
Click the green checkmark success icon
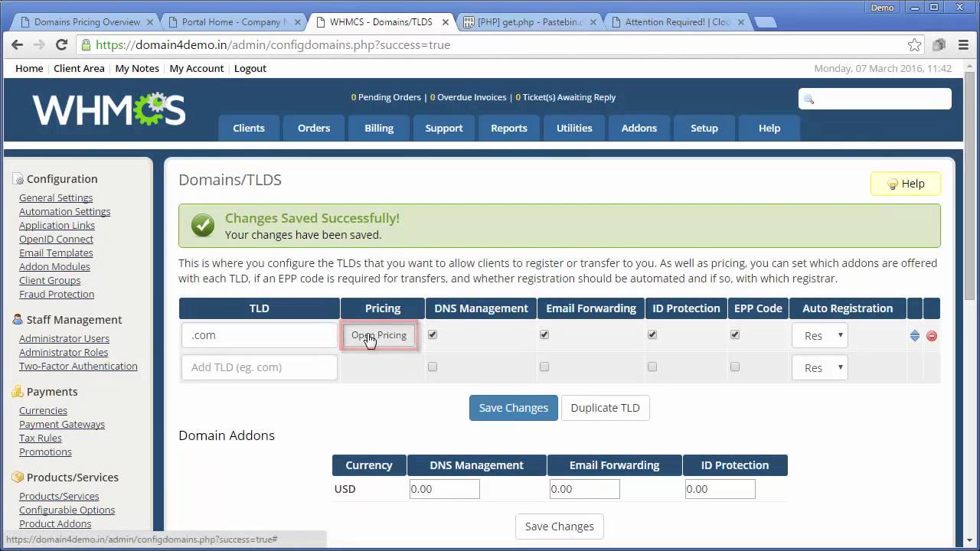click(x=203, y=225)
